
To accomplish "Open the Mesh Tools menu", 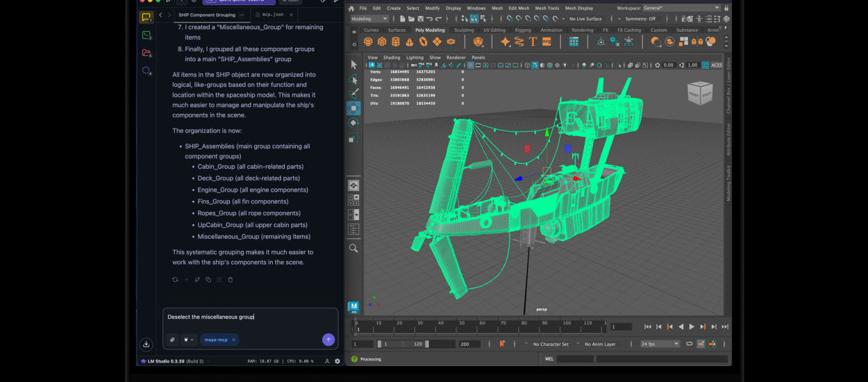I will point(547,8).
